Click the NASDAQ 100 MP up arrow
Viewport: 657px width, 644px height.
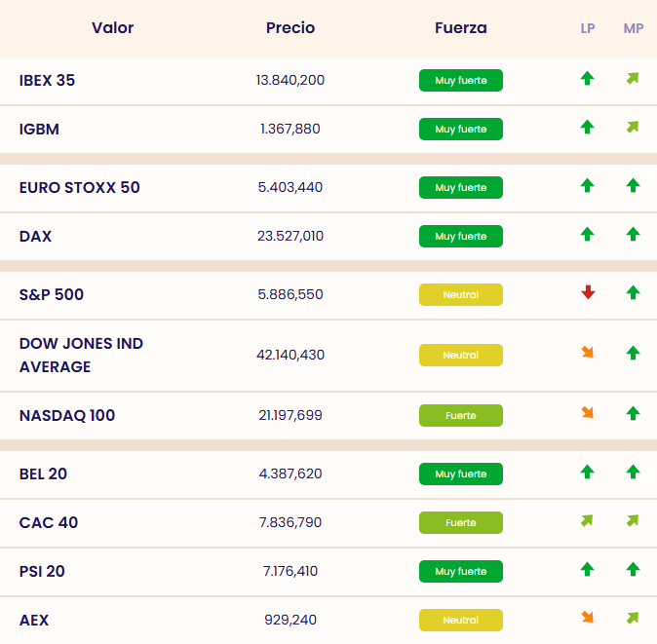click(633, 413)
